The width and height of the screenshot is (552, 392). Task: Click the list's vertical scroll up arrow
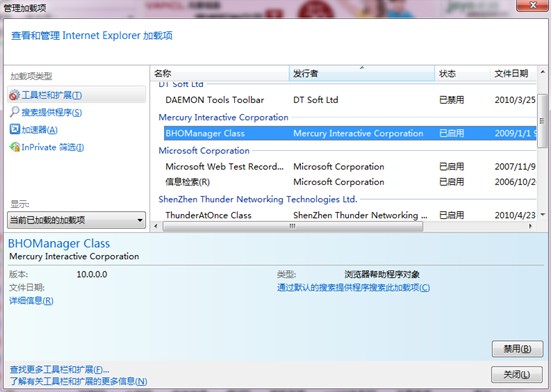[542, 72]
